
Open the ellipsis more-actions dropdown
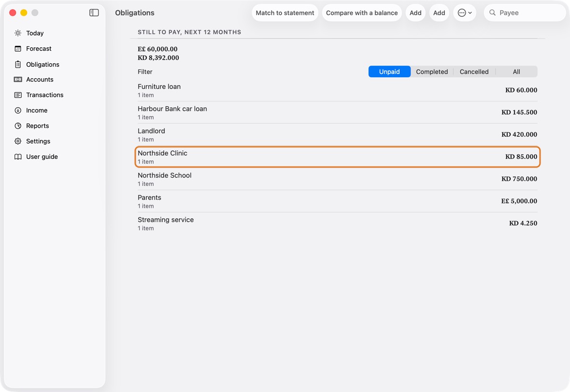[465, 13]
